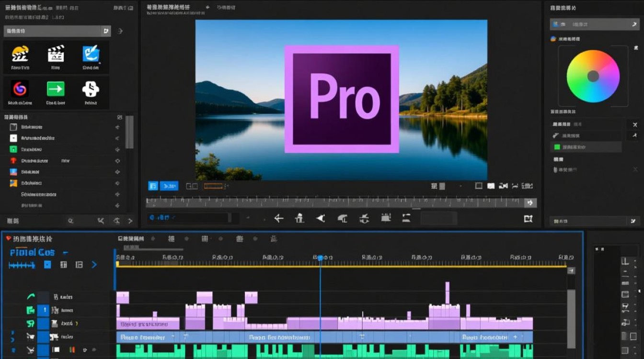Click the gray scrub ruler below the preview
This screenshot has width=644, height=359.
[335, 202]
